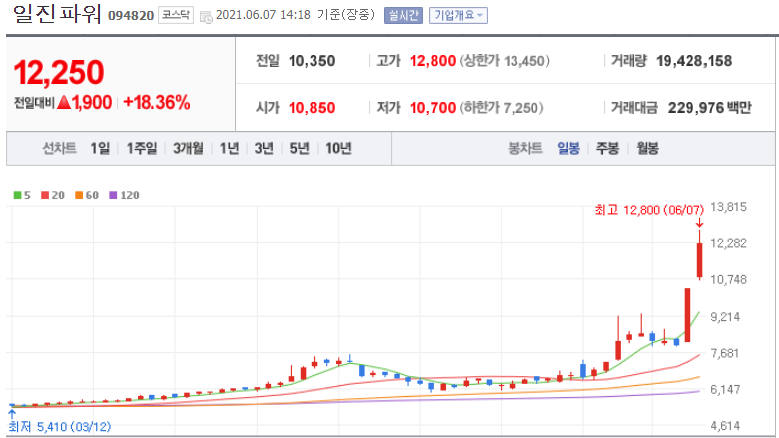Viewport: 779px width, 438px height.
Task: Click the calendar clock icon beside the date
Action: 206,17
